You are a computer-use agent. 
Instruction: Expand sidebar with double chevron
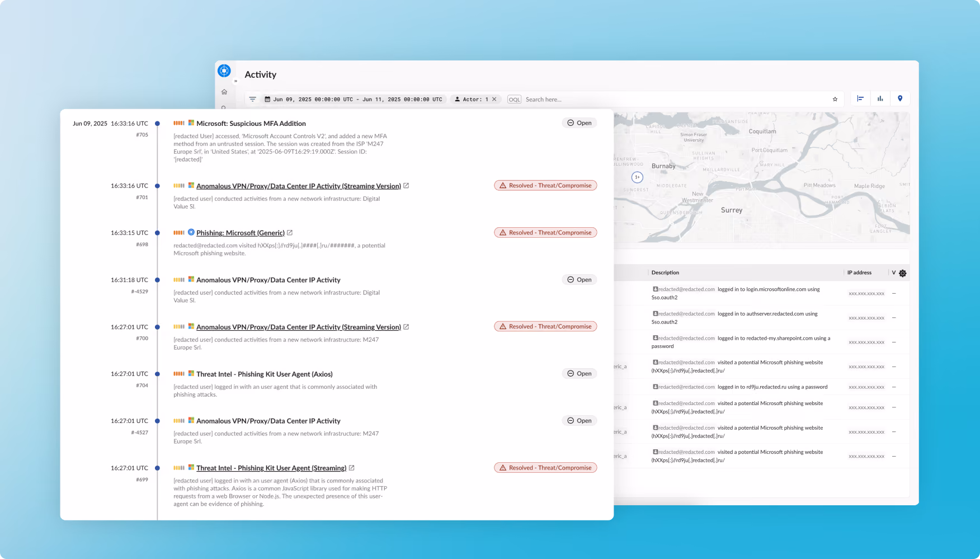pos(235,81)
